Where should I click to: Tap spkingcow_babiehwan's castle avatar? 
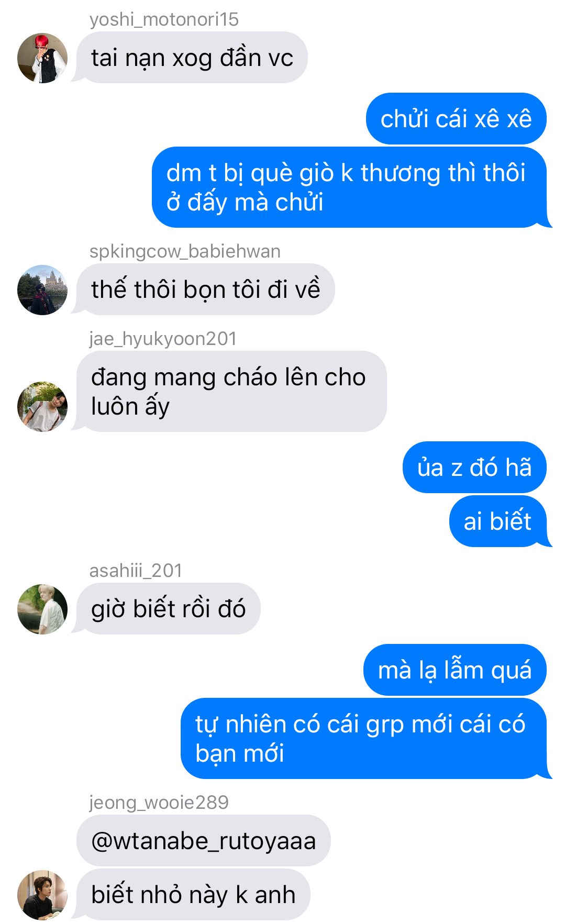coord(42,290)
